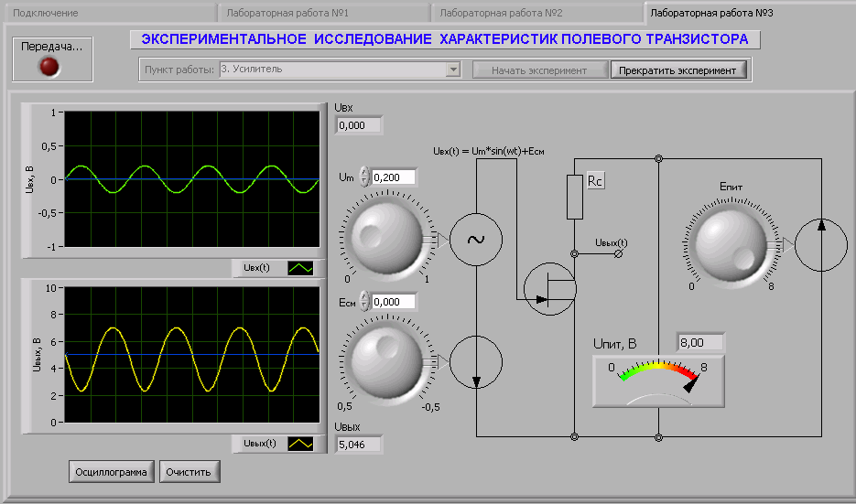The width and height of the screenshot is (856, 504).
Task: Click the Um amplitude rotary knob
Action: point(386,239)
